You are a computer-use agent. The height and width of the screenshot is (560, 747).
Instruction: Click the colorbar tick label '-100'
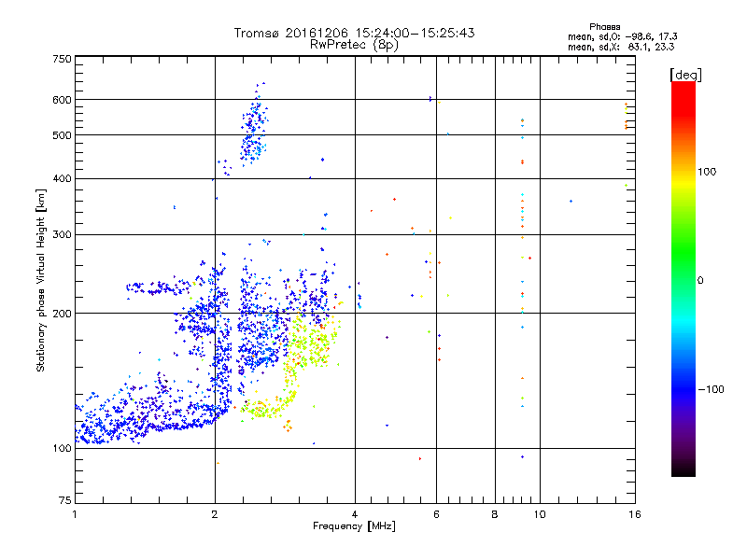click(711, 389)
